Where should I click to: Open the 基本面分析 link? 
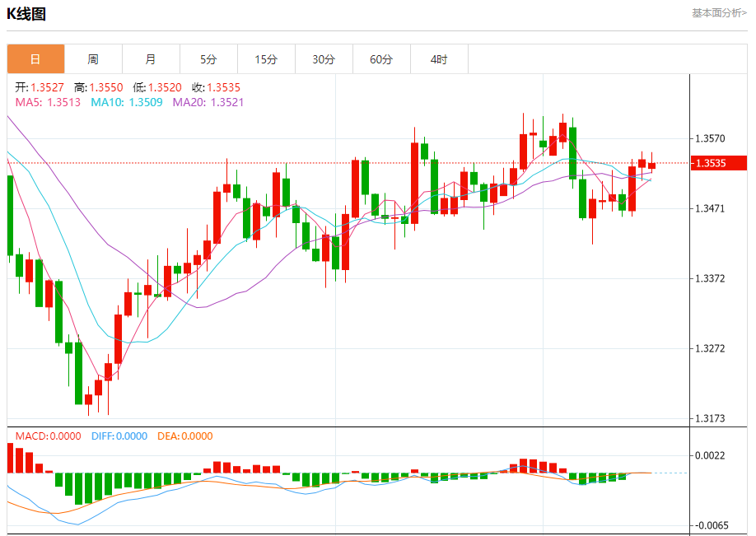click(719, 13)
